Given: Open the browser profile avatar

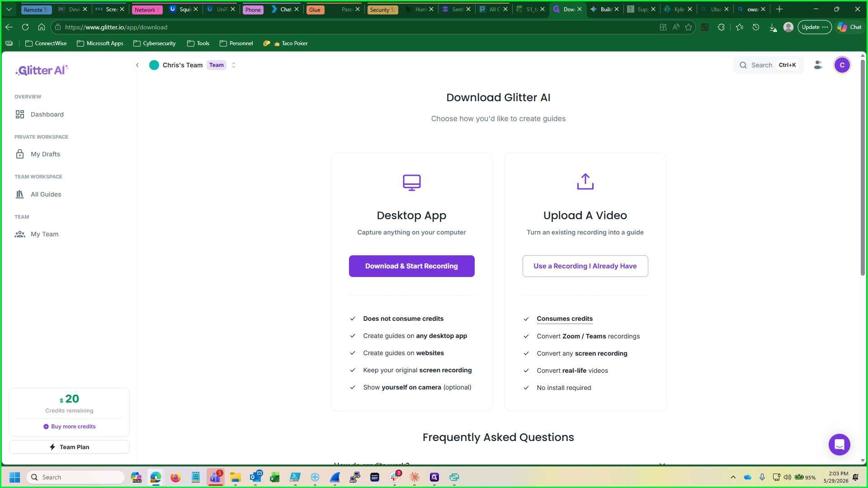Looking at the screenshot, I should pos(788,27).
